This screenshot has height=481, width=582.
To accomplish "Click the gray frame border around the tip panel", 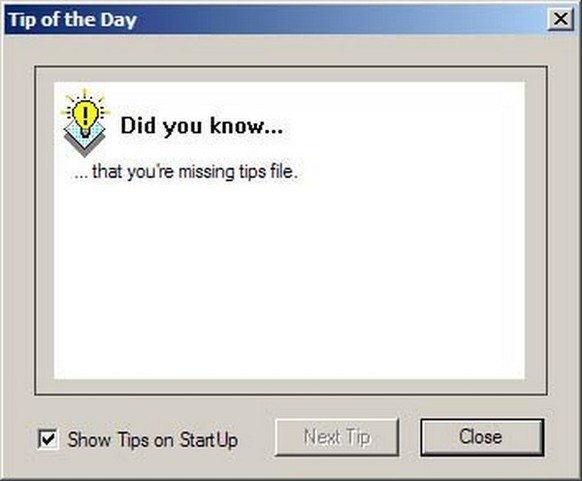I will 44,230.
